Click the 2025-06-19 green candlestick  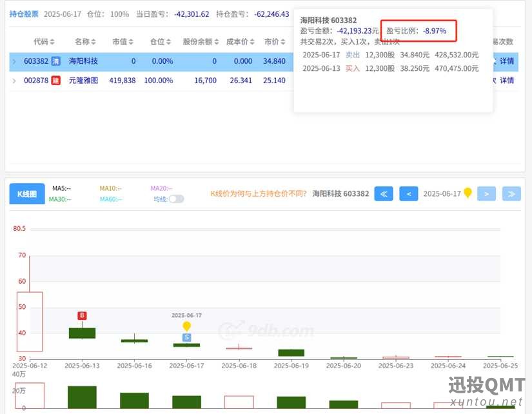pyautogui.click(x=291, y=353)
